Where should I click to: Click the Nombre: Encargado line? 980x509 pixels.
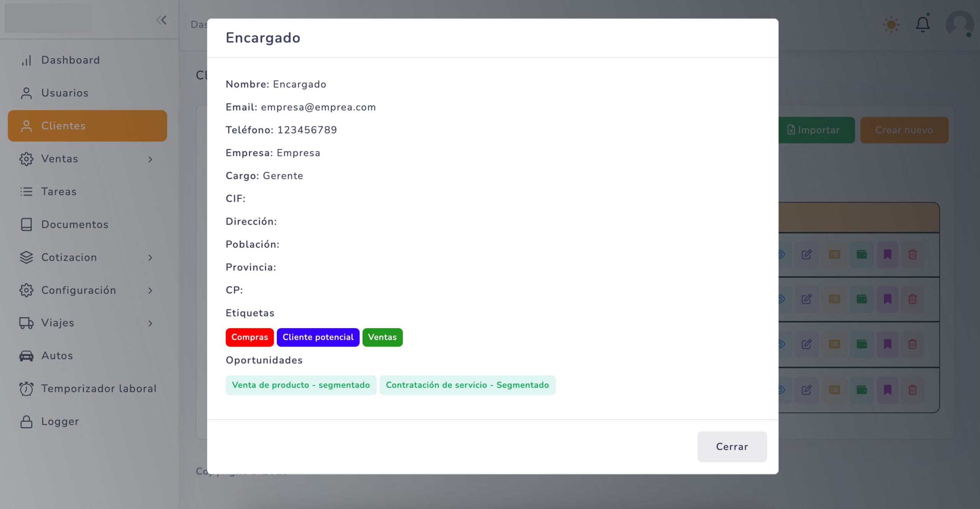click(x=276, y=84)
